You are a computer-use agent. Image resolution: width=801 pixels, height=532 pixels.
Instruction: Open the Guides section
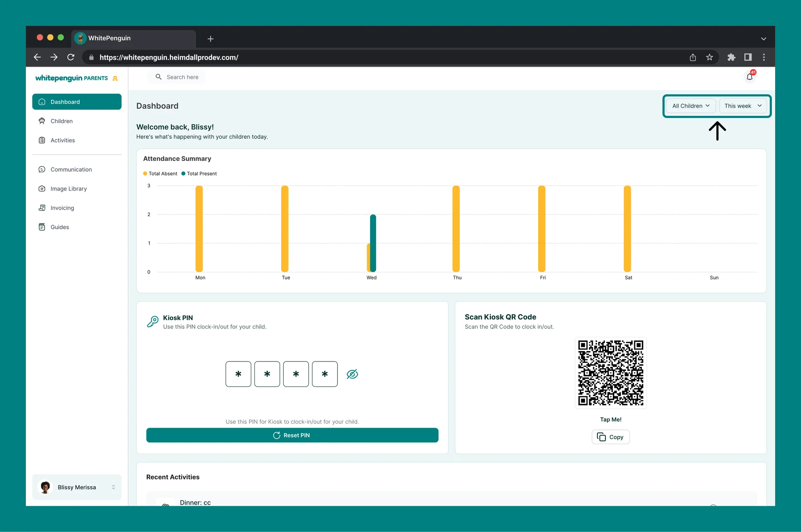point(77,227)
